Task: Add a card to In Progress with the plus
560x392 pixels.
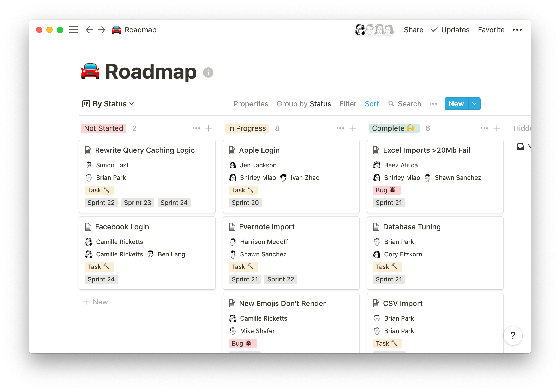Action: pyautogui.click(x=353, y=128)
